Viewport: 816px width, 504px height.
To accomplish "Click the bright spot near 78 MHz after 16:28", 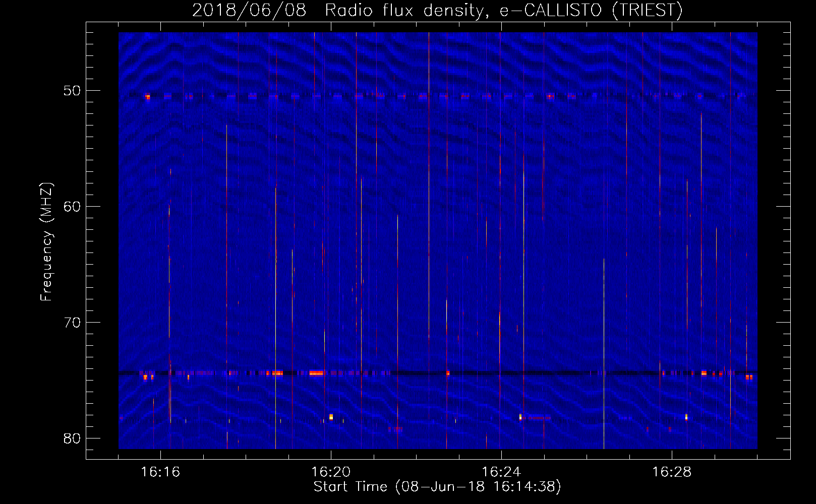I will 686,417.
